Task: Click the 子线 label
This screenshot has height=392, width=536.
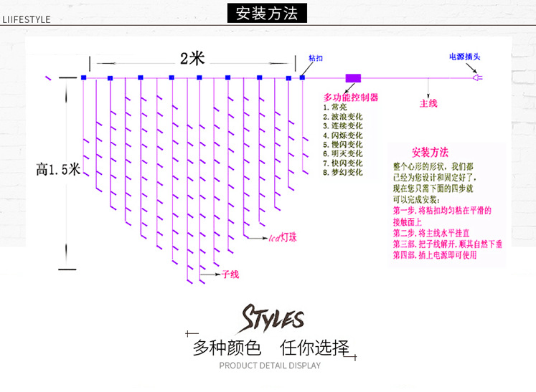Action: pos(230,274)
